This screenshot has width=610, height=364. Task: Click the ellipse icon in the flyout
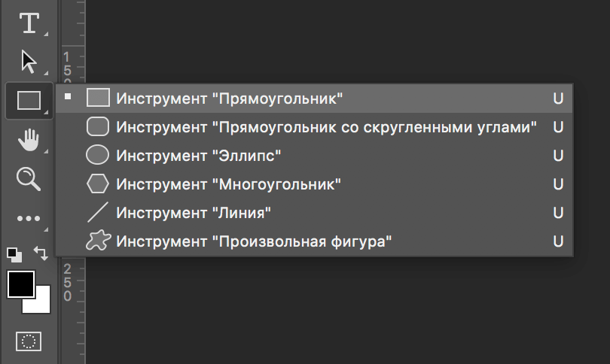98,156
